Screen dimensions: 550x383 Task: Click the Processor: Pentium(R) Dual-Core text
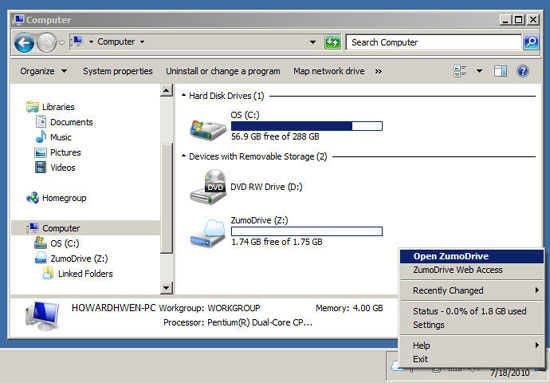[238, 323]
